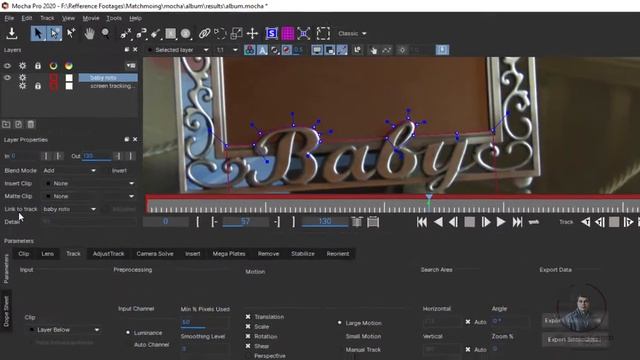Click the Align Surface icon
Image resolution: width=640 pixels, height=360 pixels.
pos(304,33)
